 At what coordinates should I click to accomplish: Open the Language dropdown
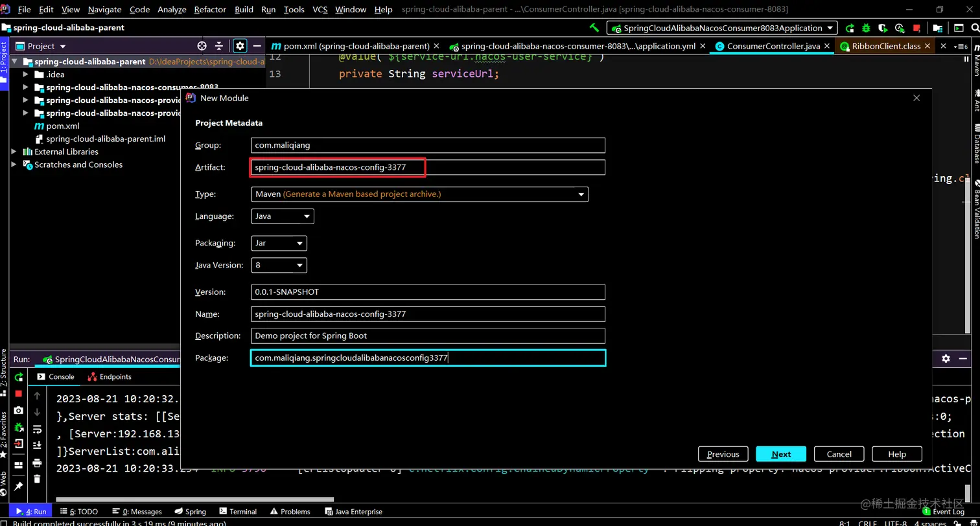(x=283, y=216)
